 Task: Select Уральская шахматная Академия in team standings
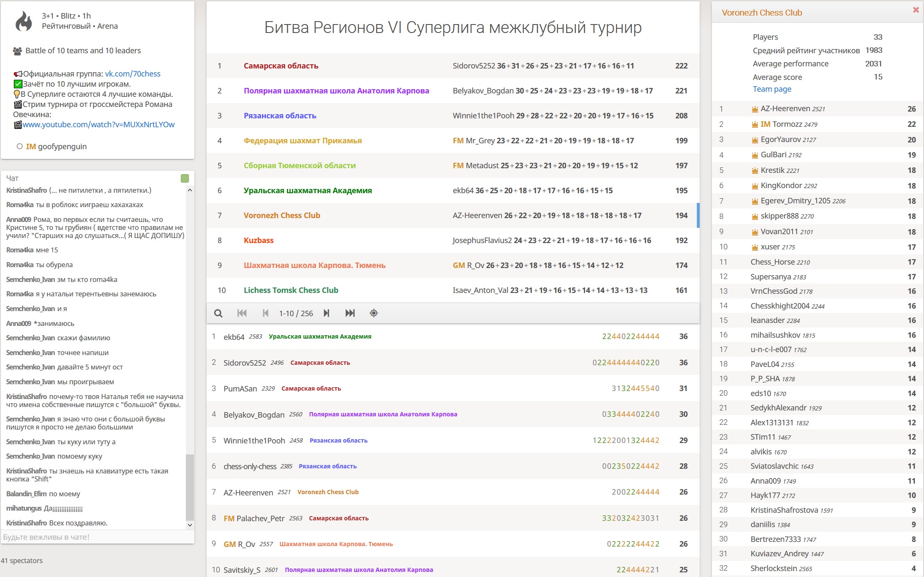pyautogui.click(x=452, y=191)
